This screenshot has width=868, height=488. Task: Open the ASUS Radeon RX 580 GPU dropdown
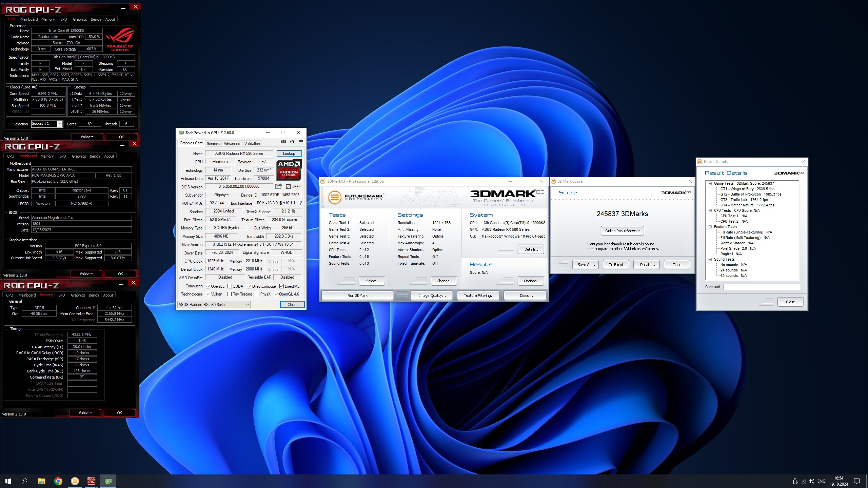coord(214,305)
